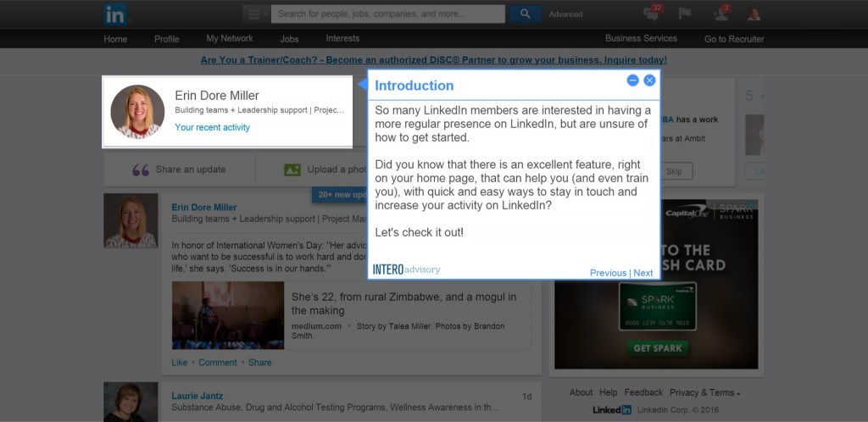Minimize the Introduction tutorial popup
Screen dimensions: 868x422
pos(632,81)
